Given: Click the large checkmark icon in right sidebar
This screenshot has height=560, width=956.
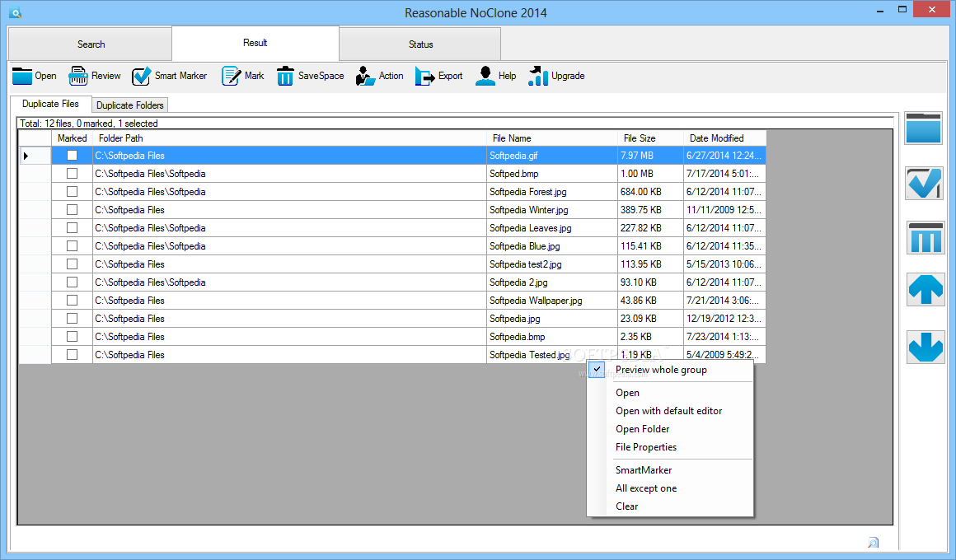Looking at the screenshot, I should coord(925,183).
